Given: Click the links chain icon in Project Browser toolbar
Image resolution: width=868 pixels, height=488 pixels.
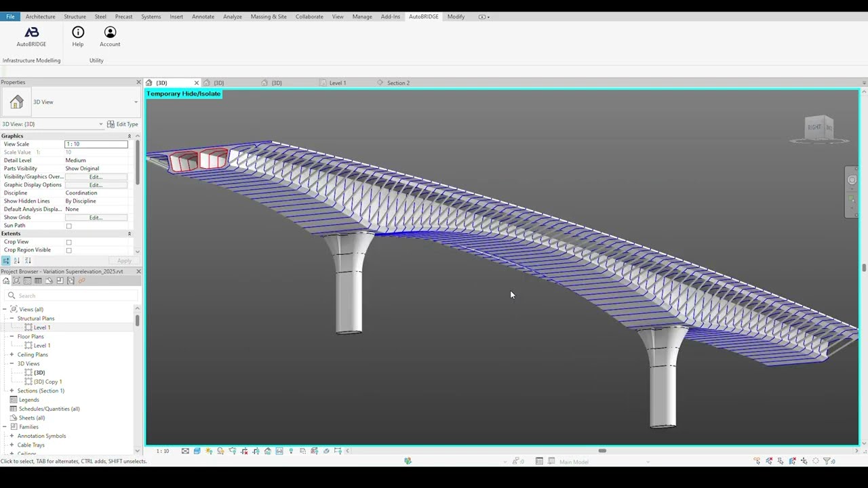Looking at the screenshot, I should coord(81,281).
